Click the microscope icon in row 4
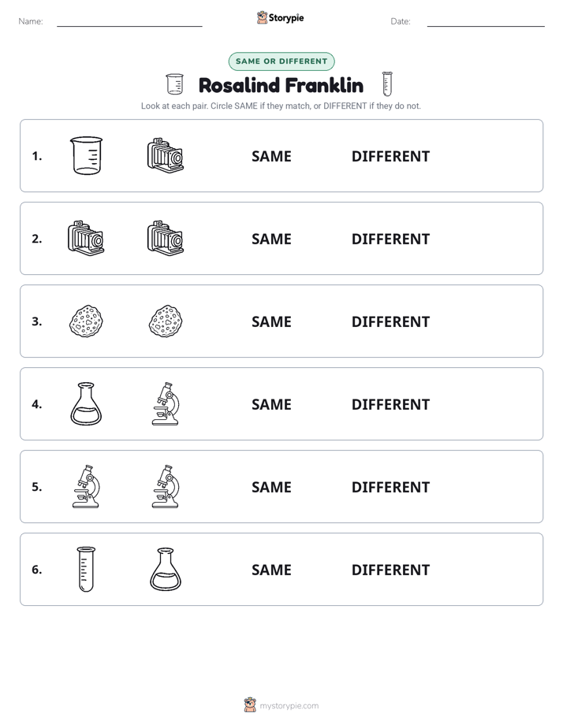Image resolution: width=563 pixels, height=728 pixels. click(166, 404)
